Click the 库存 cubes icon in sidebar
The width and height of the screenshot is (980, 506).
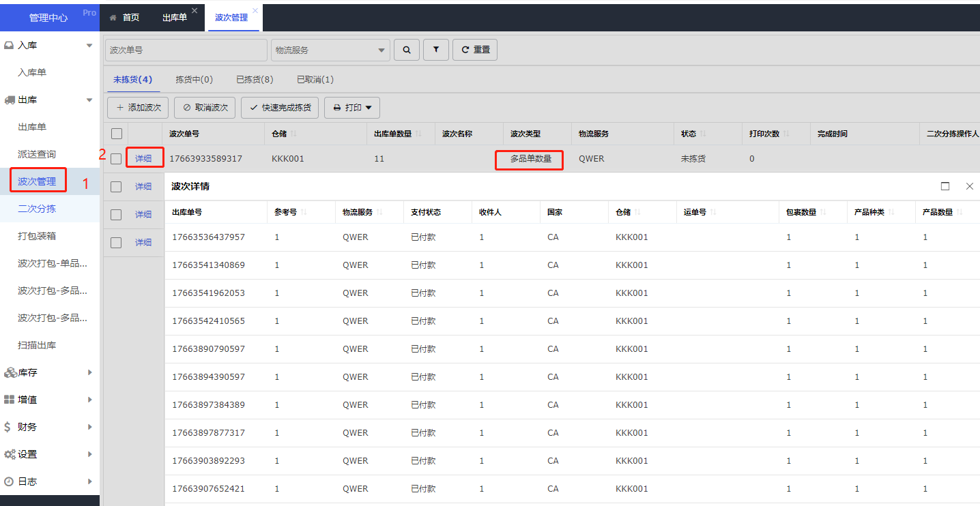click(x=10, y=372)
